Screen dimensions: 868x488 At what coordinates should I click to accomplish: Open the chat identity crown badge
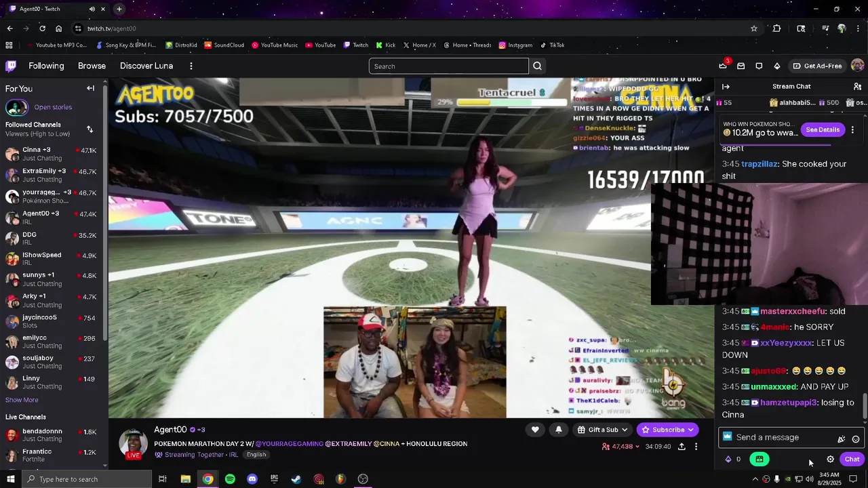(728, 437)
